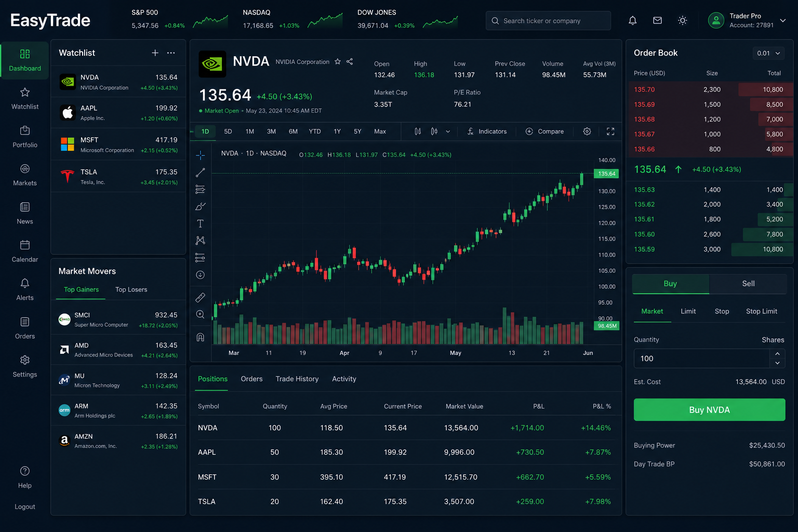The height and width of the screenshot is (532, 798).
Task: Select the 1D time range
Action: tap(205, 131)
